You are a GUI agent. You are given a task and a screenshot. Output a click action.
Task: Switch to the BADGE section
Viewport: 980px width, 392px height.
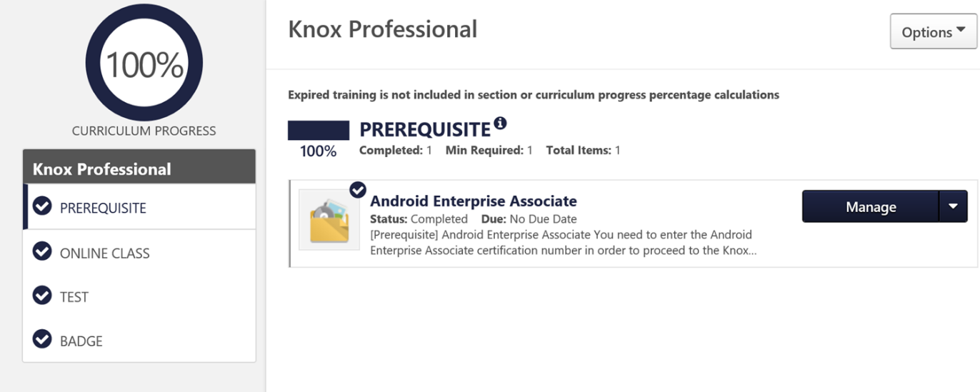point(139,341)
